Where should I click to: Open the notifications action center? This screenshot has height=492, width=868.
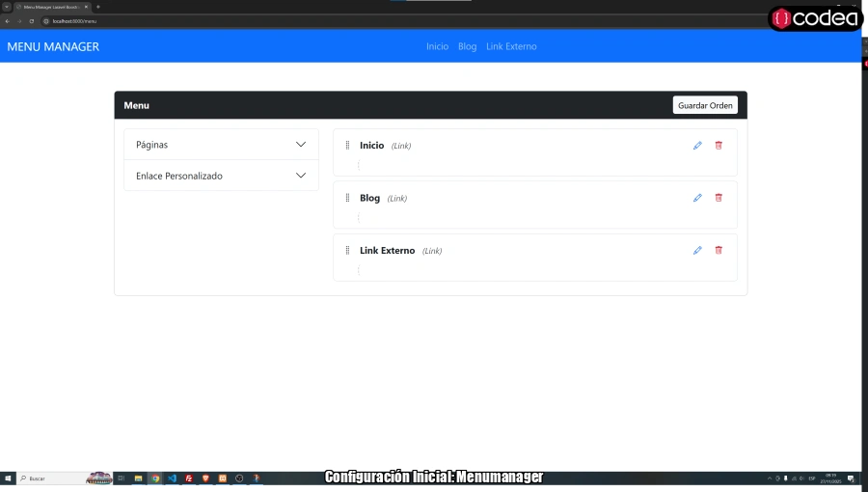pos(852,478)
